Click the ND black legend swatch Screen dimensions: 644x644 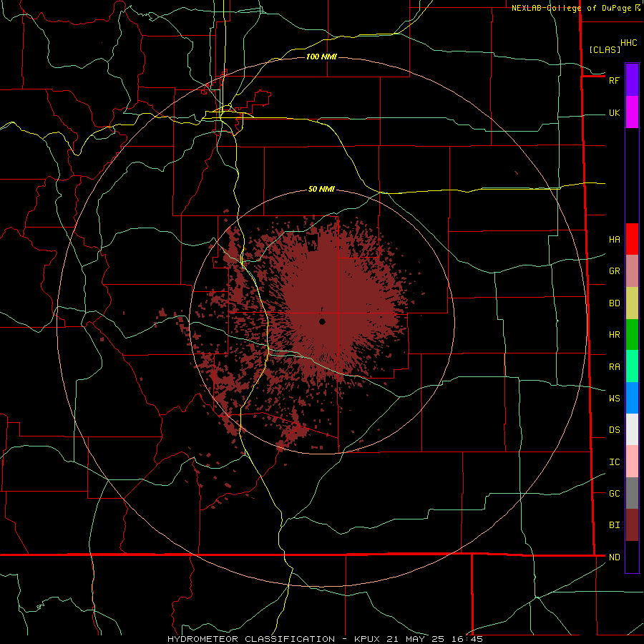[632, 557]
